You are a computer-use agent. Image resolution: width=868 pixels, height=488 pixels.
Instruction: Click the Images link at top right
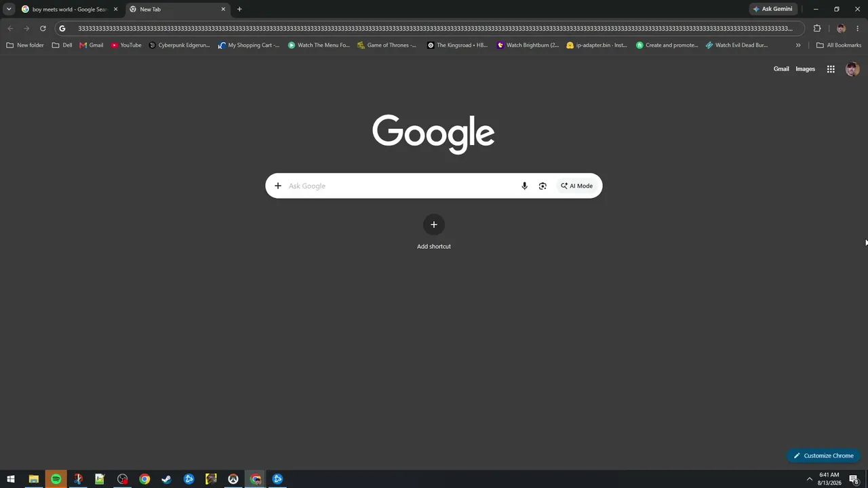[x=806, y=69]
